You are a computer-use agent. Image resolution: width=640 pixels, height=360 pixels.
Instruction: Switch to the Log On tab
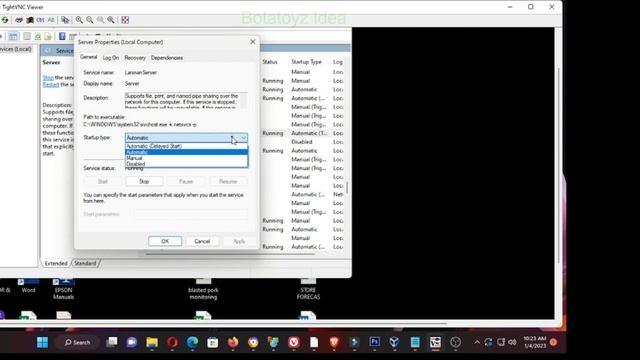tap(111, 58)
